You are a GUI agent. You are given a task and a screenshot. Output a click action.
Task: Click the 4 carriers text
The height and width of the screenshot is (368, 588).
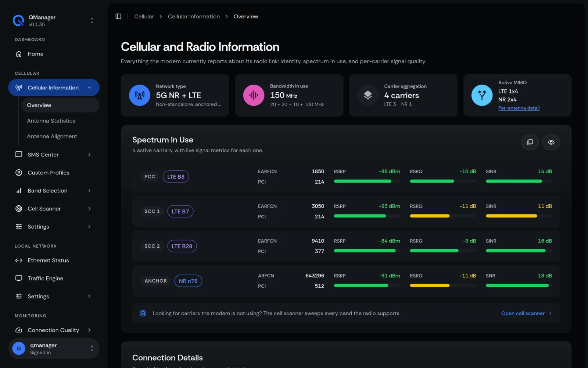pyautogui.click(x=402, y=95)
